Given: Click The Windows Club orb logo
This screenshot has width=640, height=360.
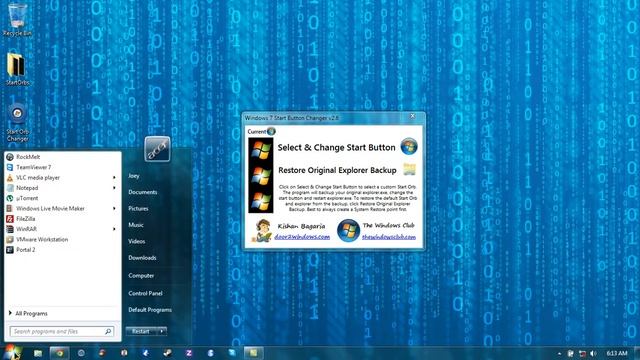Looking at the screenshot, I should coord(348,230).
